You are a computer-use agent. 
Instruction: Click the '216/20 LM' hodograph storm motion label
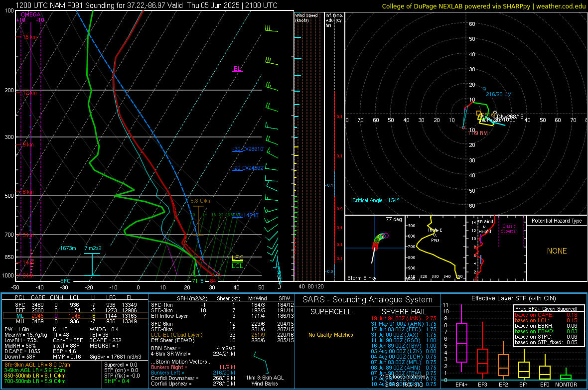[x=499, y=94]
